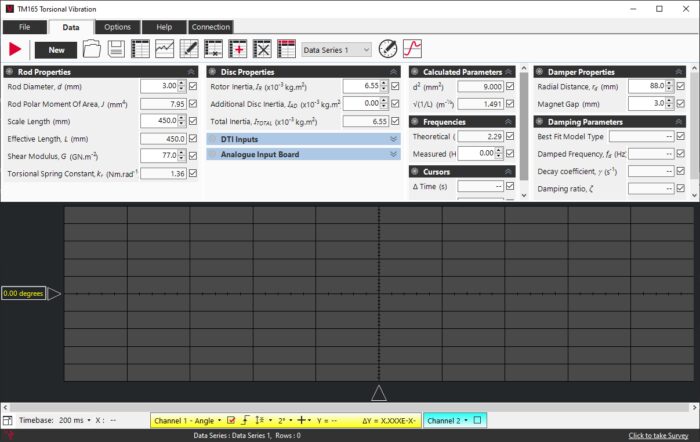The height and width of the screenshot is (442, 700).
Task: Switch to the Options tab
Action: [x=117, y=27]
